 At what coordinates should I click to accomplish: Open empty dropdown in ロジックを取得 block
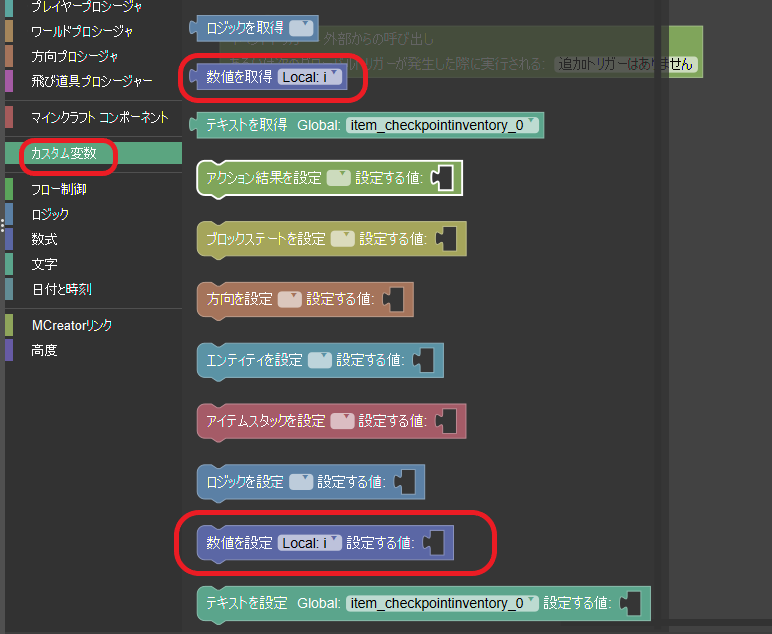pos(301,27)
